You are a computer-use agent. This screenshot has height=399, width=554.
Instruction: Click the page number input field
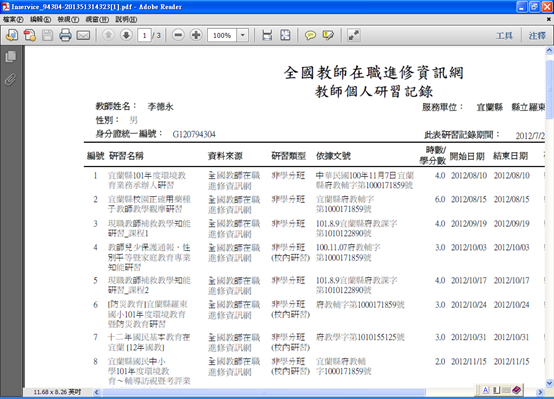144,35
